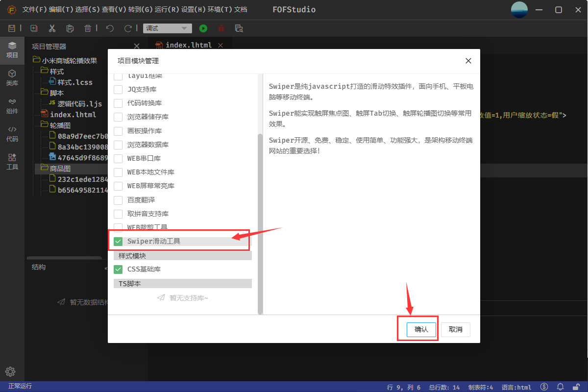The image size is (588, 392).
Task: Cancel the dialog with 取消
Action: (x=456, y=330)
